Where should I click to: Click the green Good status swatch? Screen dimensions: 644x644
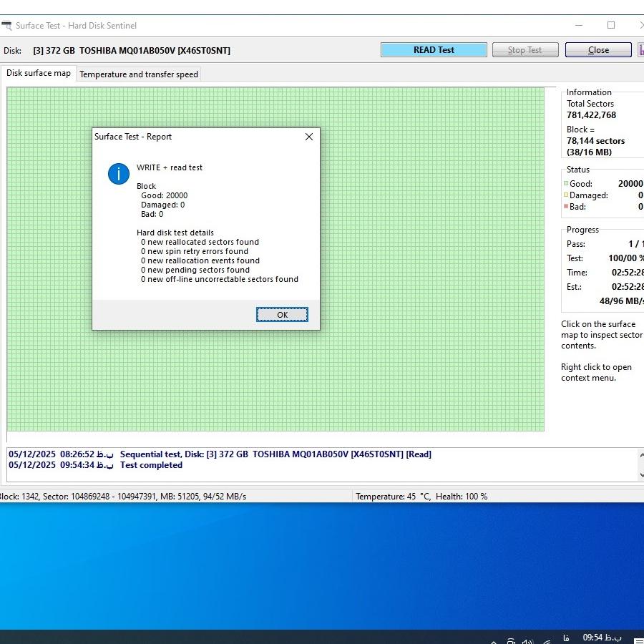pos(566,184)
